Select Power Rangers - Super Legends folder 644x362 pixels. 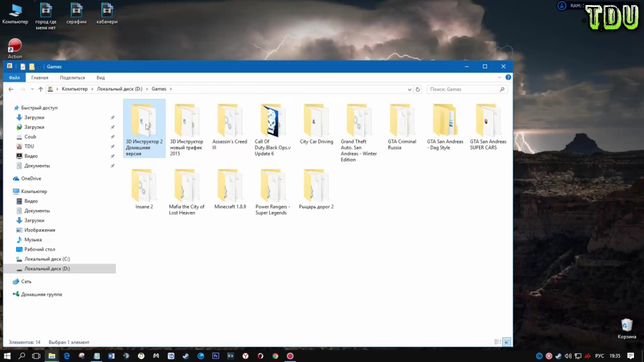[273, 192]
